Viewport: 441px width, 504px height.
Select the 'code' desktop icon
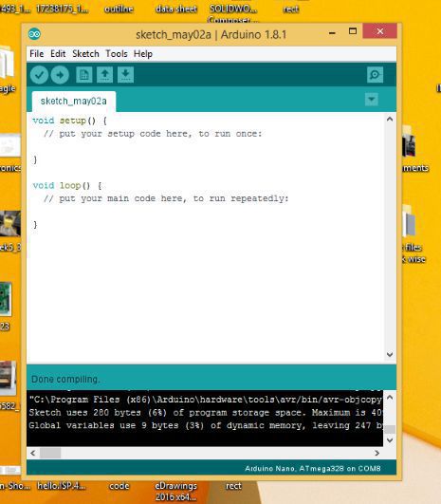tap(119, 486)
